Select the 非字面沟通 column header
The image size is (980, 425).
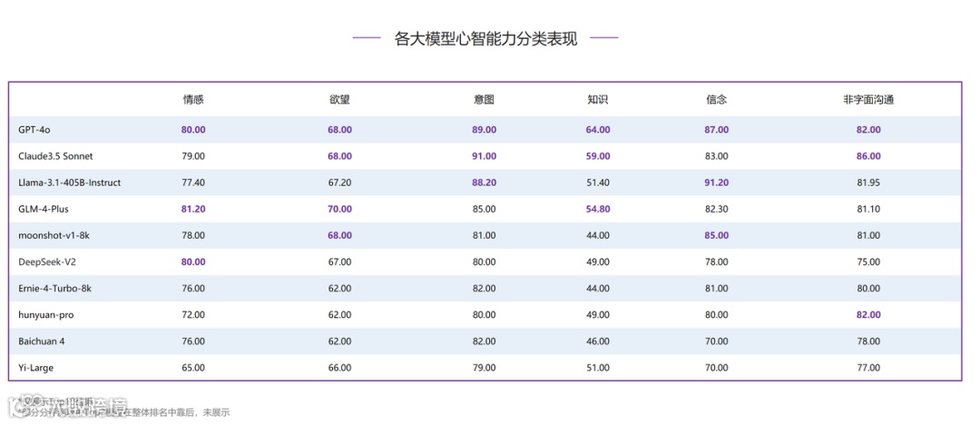[x=868, y=100]
